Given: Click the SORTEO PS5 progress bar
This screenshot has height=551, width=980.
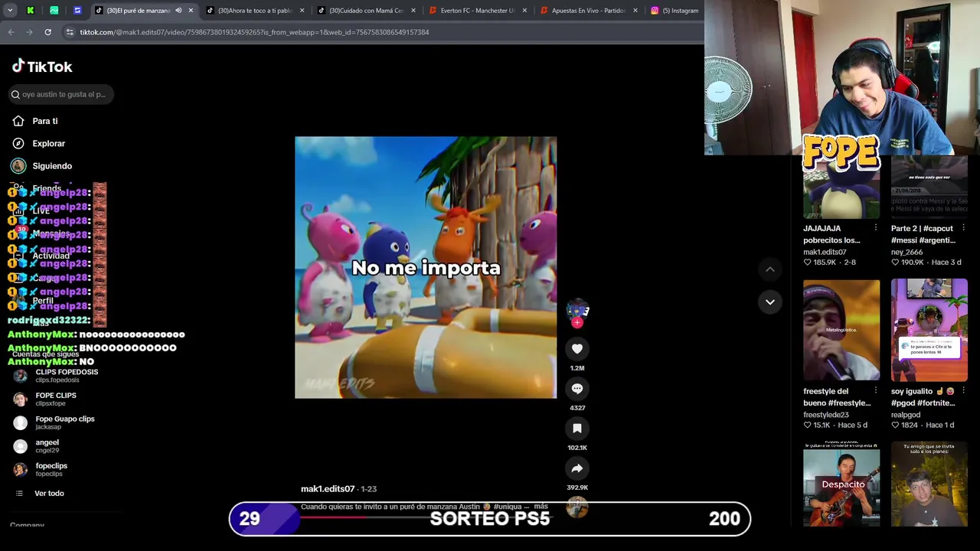Looking at the screenshot, I should click(490, 519).
